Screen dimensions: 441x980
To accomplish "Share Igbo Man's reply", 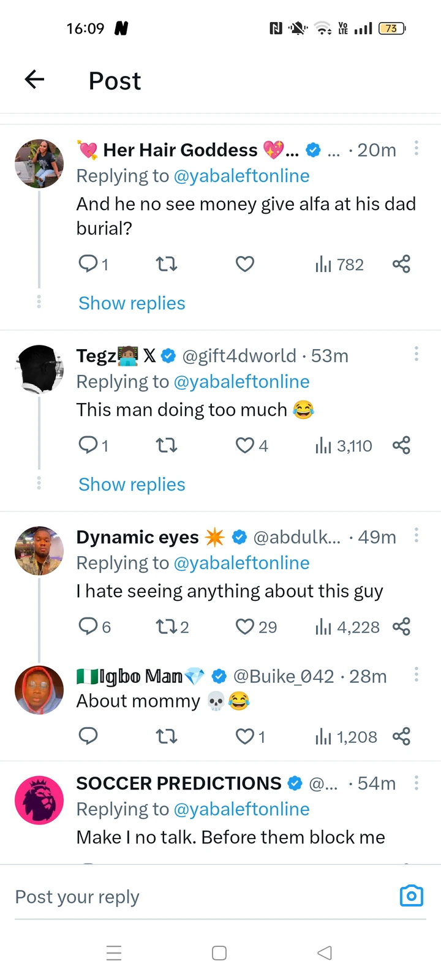I will [401, 736].
